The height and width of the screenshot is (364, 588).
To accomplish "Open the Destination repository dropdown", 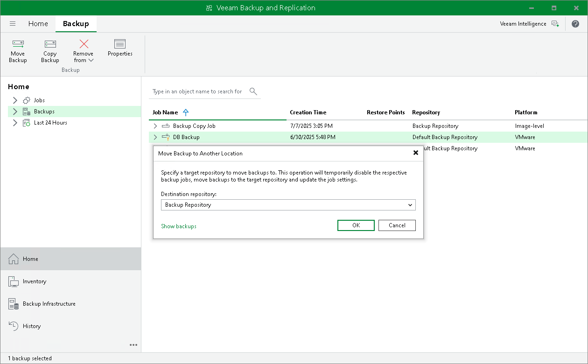I will pyautogui.click(x=410, y=205).
